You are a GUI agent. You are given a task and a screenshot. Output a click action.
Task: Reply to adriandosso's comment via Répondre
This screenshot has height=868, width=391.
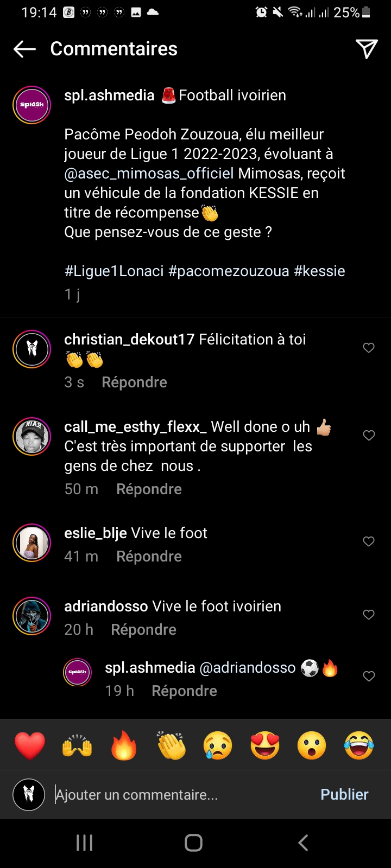143,629
